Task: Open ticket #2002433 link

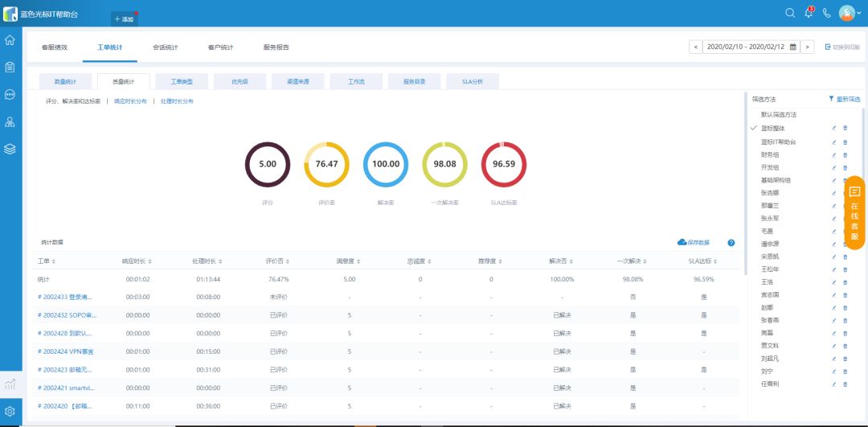Action: (x=65, y=297)
